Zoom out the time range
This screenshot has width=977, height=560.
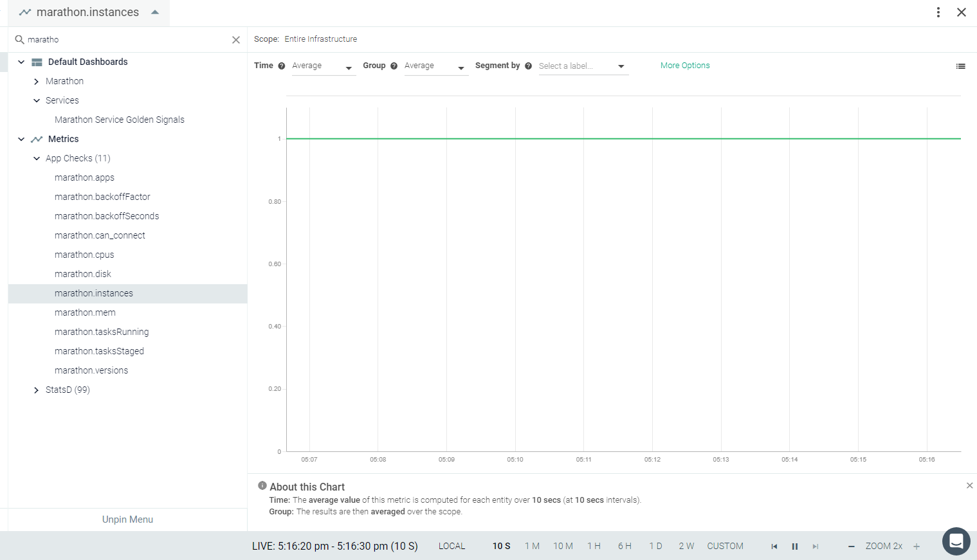click(852, 546)
